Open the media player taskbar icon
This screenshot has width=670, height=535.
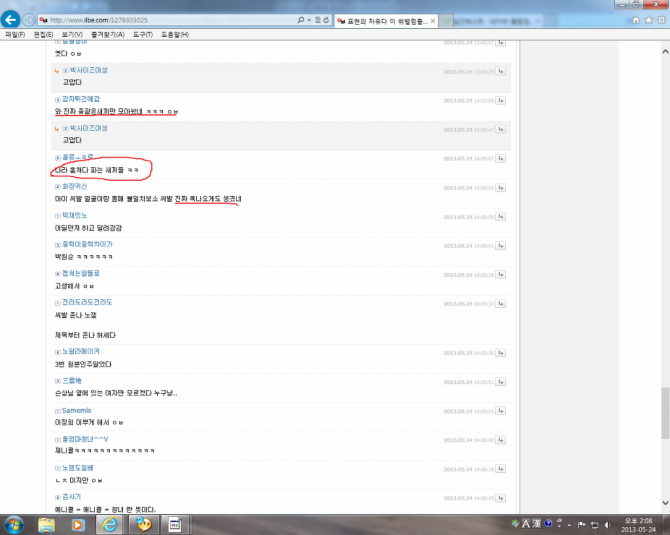click(x=78, y=525)
